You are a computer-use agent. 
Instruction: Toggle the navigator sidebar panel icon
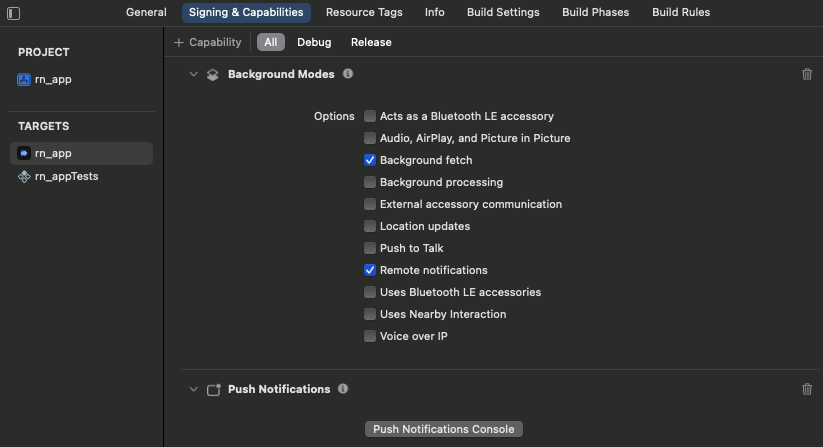coord(14,13)
